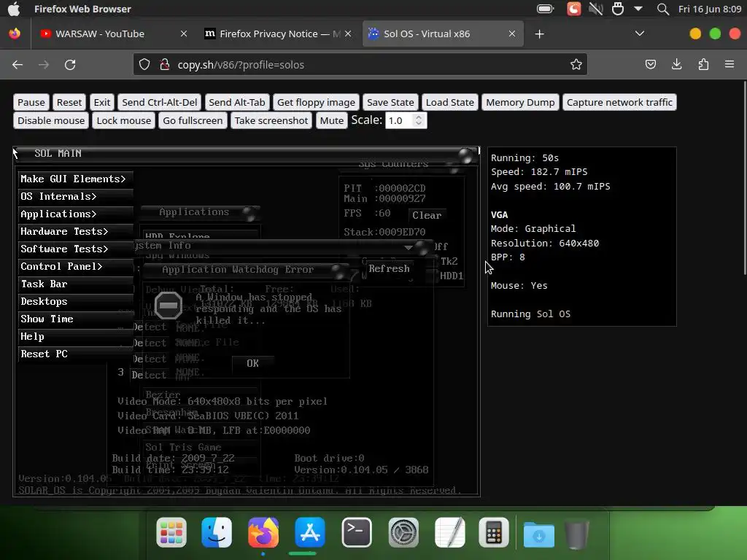Click the SOL MAIN window orb button
The image size is (747, 560).
coord(465,155)
